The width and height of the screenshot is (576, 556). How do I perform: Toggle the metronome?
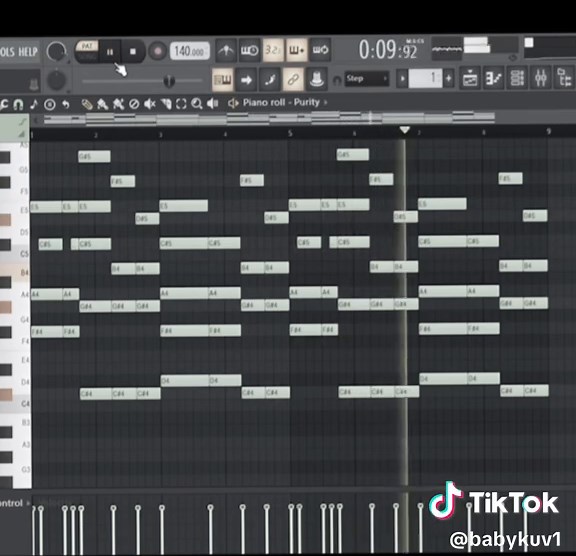click(226, 50)
